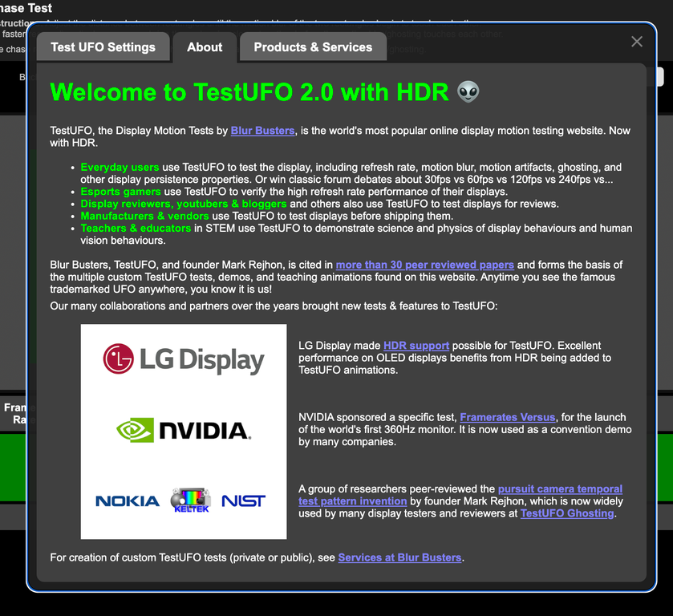Click the LG Display logo
The image size is (673, 616).
[x=184, y=359]
